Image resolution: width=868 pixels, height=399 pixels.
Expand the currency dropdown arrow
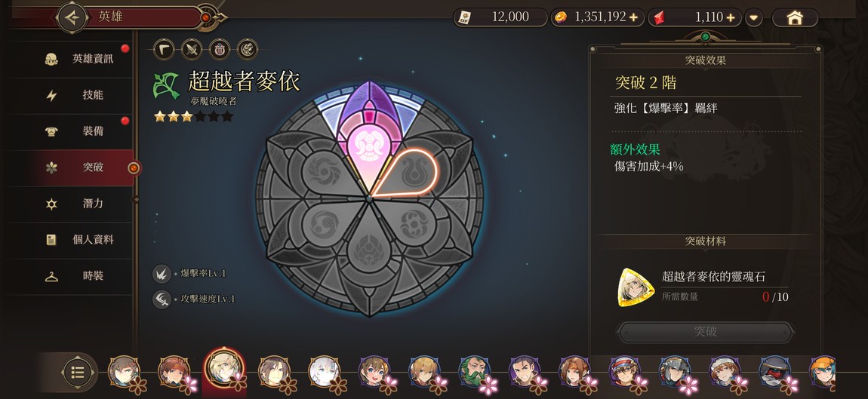pos(753,17)
